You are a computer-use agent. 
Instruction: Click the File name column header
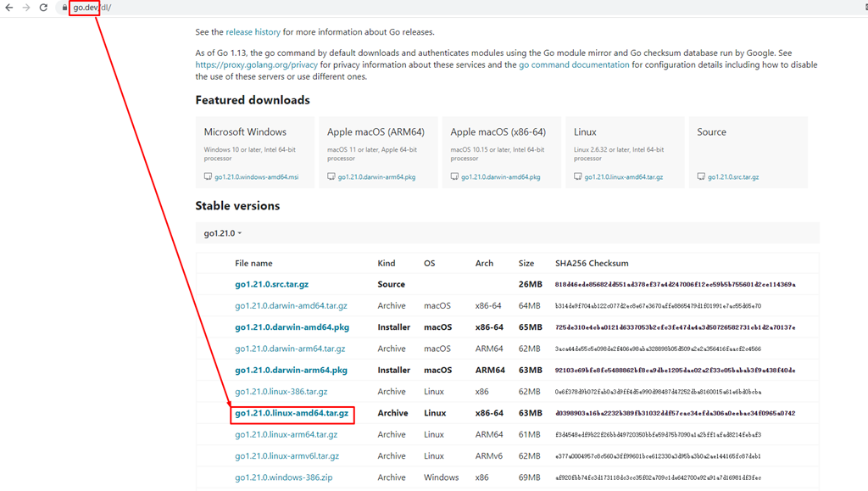tap(253, 264)
